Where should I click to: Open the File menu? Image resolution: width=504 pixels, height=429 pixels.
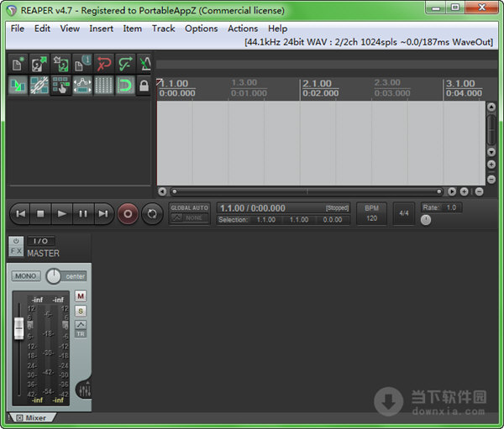pyautogui.click(x=18, y=29)
